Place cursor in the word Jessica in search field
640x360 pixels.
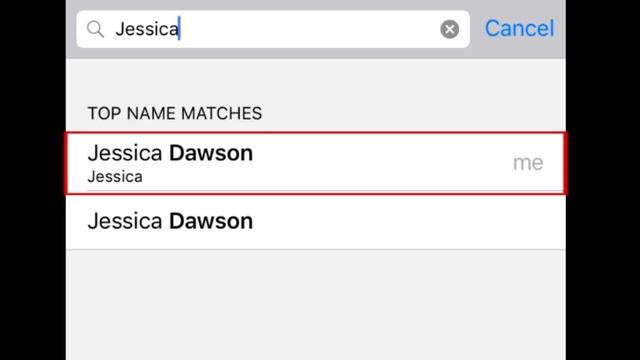[147, 29]
